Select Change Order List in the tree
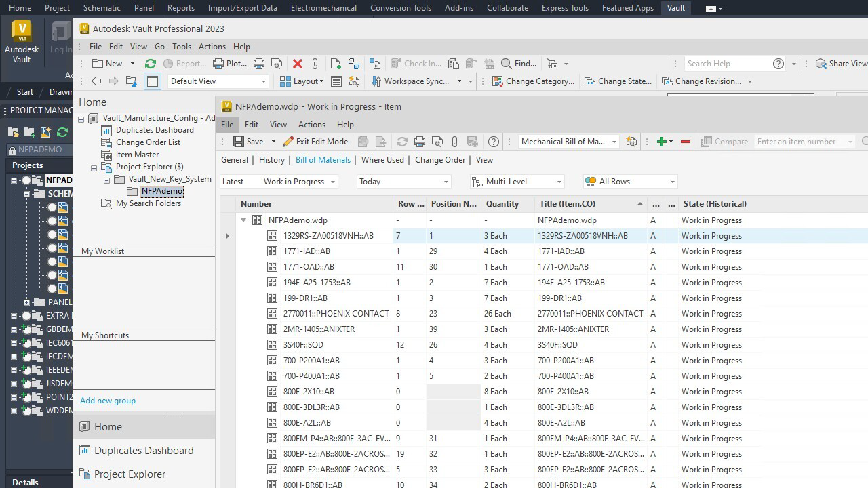 pyautogui.click(x=148, y=142)
